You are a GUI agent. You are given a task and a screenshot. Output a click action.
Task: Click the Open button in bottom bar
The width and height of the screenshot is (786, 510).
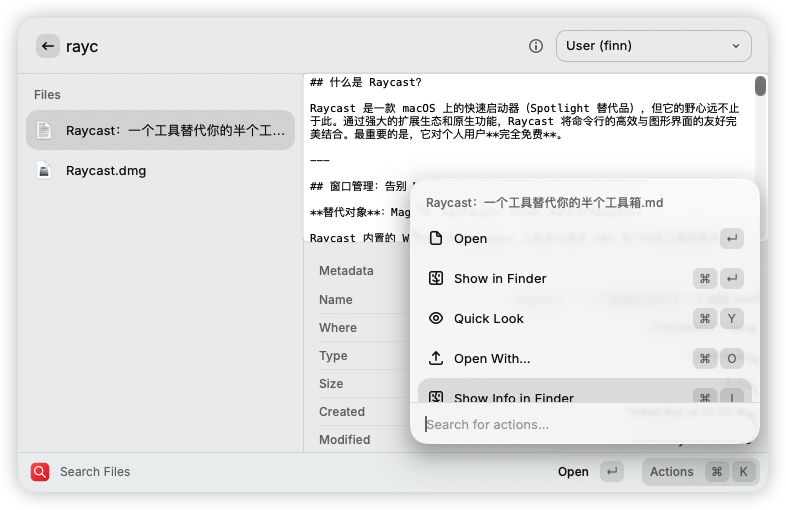[x=573, y=472]
